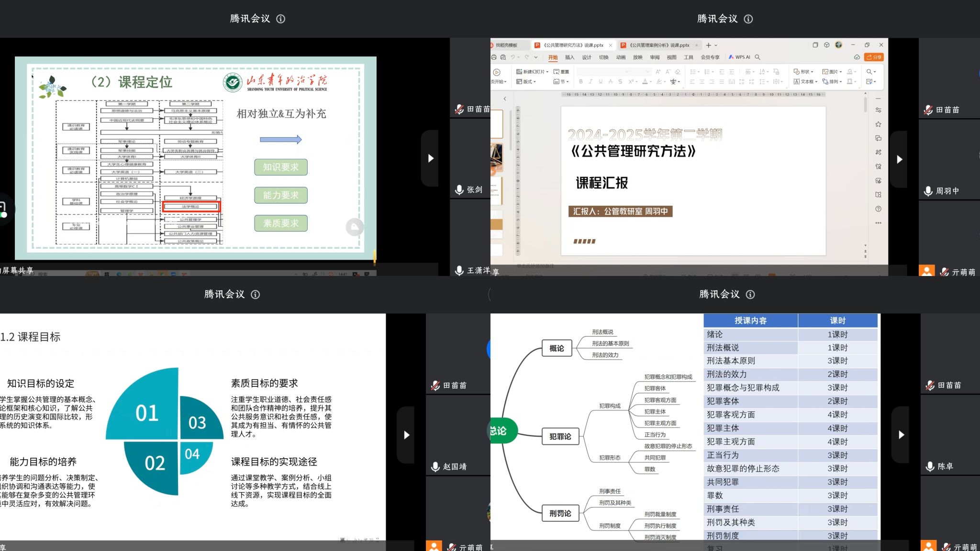Screen dimensions: 980x551
Task: Click the font color A swatch
Action: tap(646, 82)
